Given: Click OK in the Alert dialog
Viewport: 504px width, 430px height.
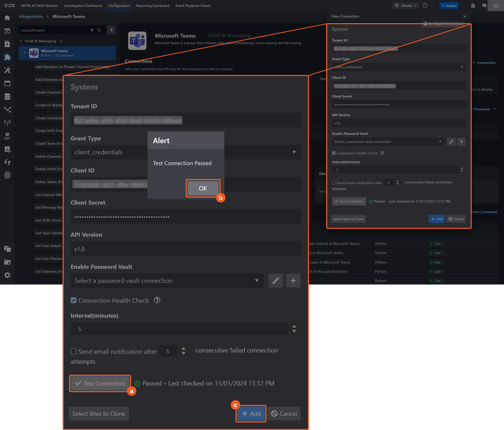Looking at the screenshot, I should [x=203, y=188].
